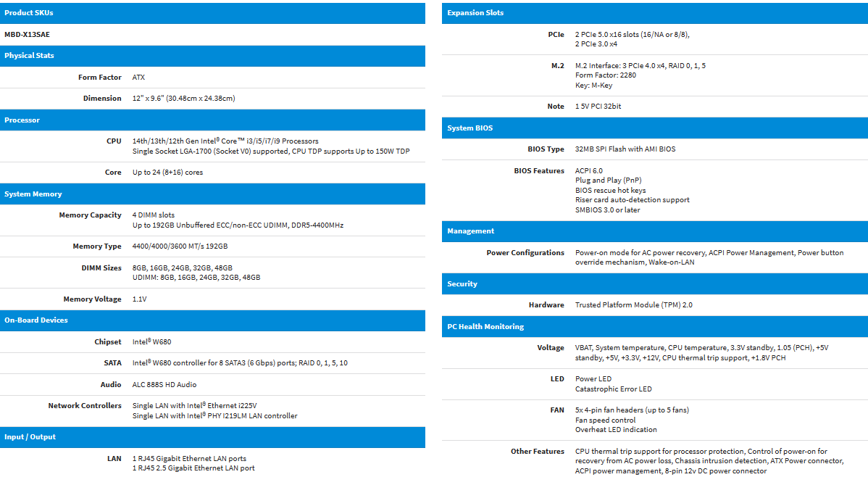Click the 'Up to 192GB Unbuffered ECC' line
Screen dimensions: 868x477
click(238, 225)
